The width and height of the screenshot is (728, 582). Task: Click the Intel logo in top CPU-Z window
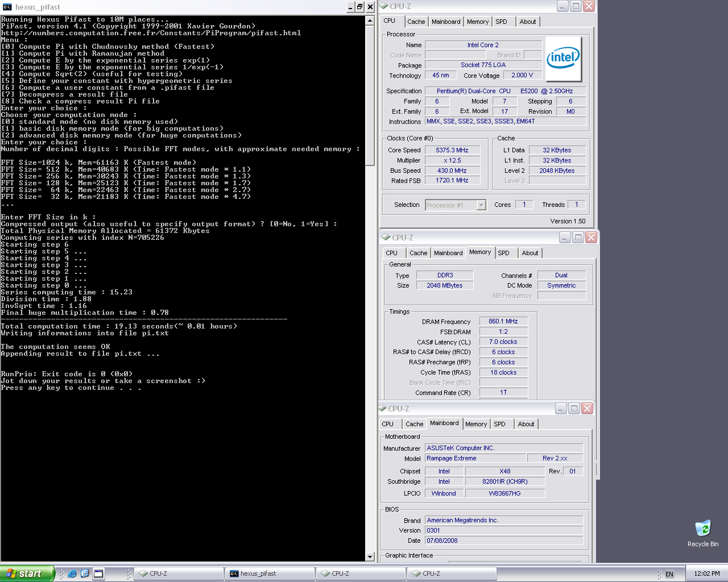(x=563, y=59)
